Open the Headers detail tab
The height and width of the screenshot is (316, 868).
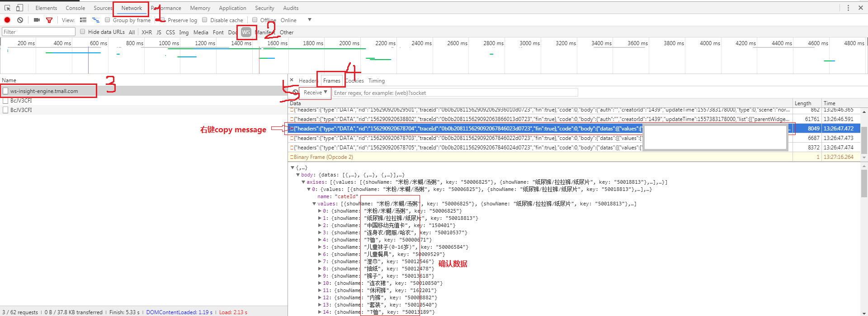click(x=307, y=80)
